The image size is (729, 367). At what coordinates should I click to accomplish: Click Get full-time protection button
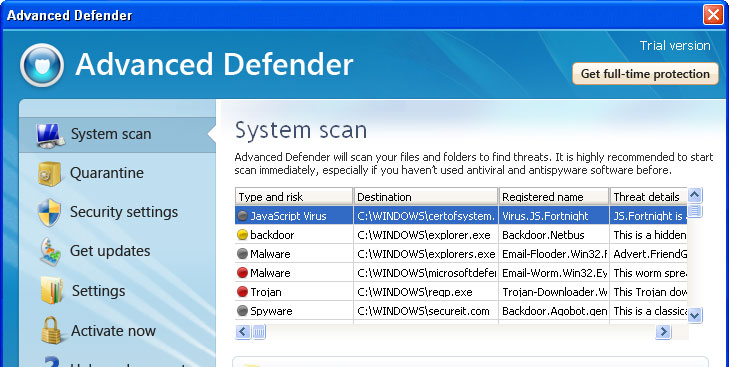click(x=645, y=74)
